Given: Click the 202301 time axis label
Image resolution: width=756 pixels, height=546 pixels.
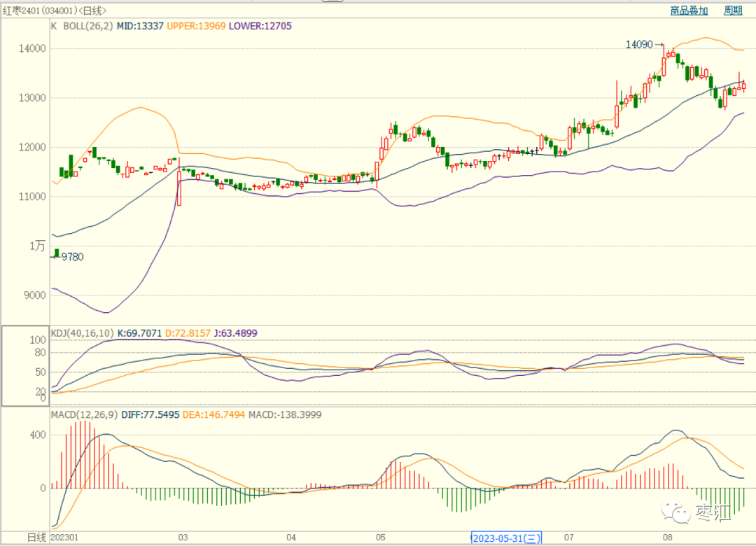Looking at the screenshot, I should coord(64,538).
